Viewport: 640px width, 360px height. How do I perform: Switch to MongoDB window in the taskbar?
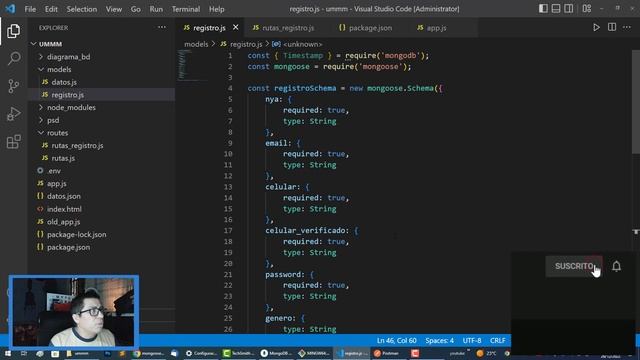pyautogui.click(x=276, y=353)
